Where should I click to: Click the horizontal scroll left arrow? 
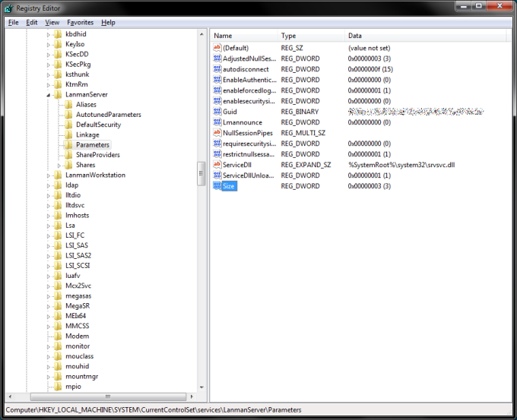click(x=10, y=396)
